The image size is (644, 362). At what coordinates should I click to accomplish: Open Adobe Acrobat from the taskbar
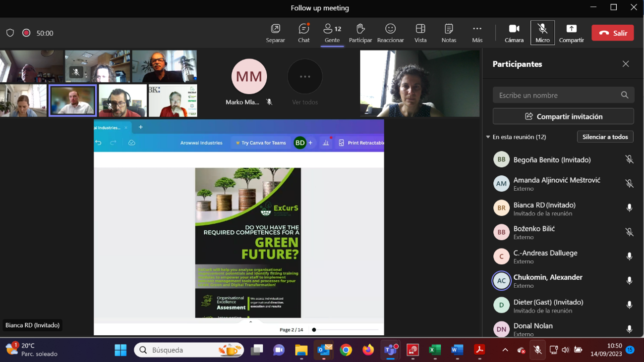point(479,350)
